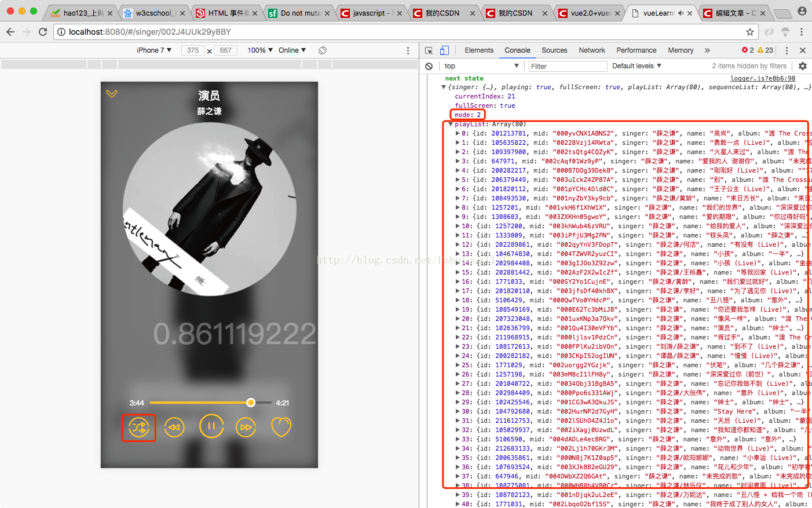
Task: Collapse player with yellow down chevron
Action: pyautogui.click(x=112, y=94)
